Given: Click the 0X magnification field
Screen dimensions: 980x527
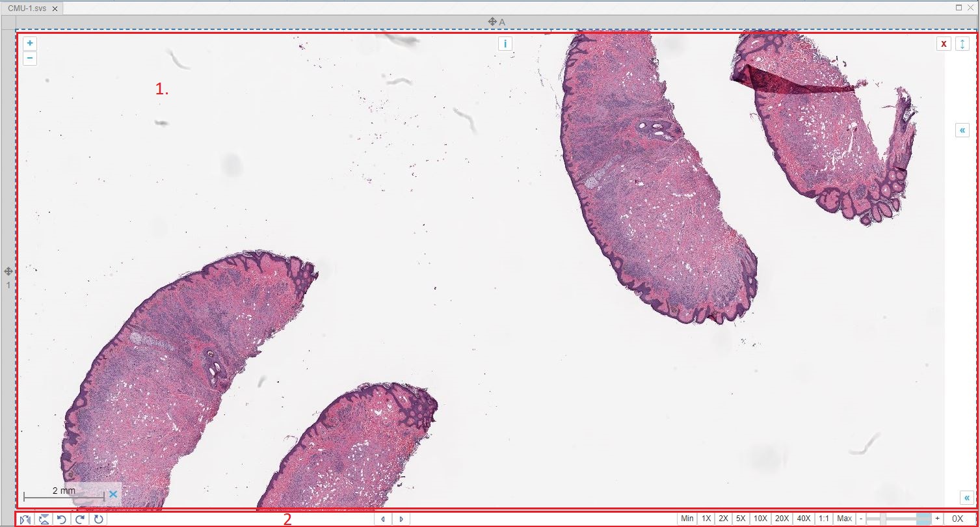Looking at the screenshot, I should (958, 519).
